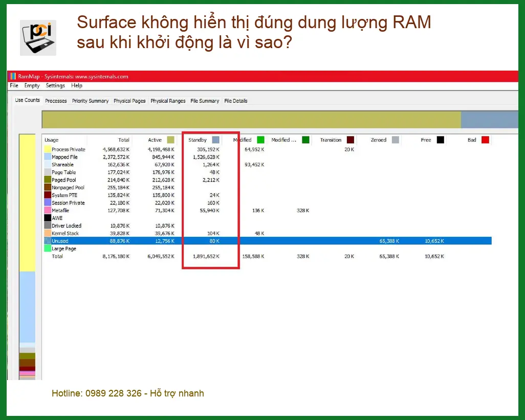
Task: Click the Session Private purple swatch
Action: [x=48, y=203]
